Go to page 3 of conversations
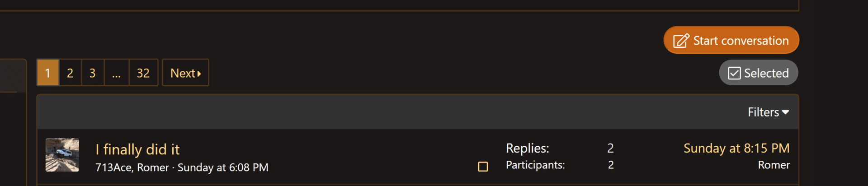Image resolution: width=868 pixels, height=186 pixels. coord(93,73)
